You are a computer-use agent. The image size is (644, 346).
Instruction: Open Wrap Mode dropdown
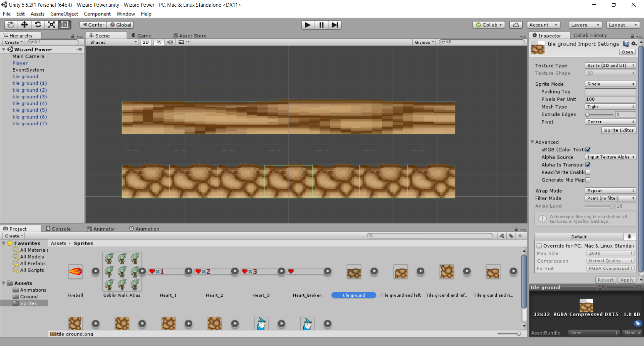610,191
